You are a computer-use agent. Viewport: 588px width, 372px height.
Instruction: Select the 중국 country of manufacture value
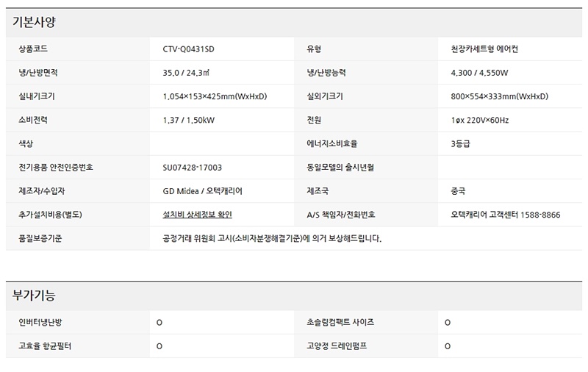(x=458, y=191)
